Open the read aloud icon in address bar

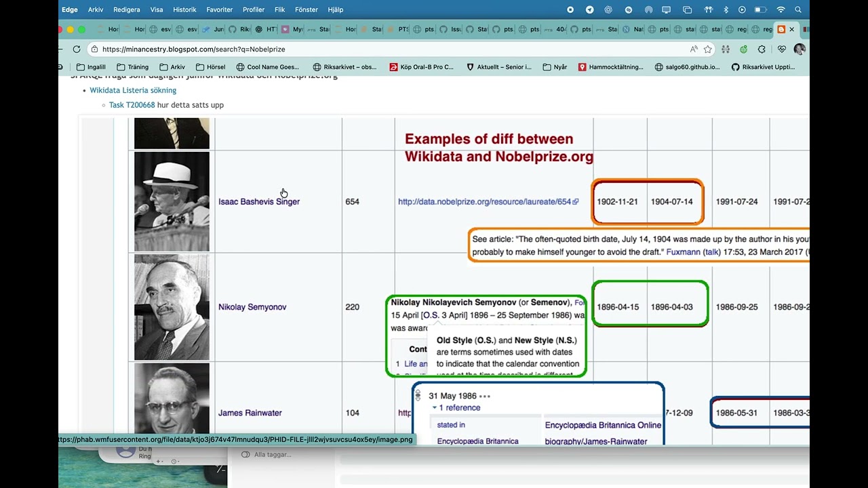click(694, 49)
